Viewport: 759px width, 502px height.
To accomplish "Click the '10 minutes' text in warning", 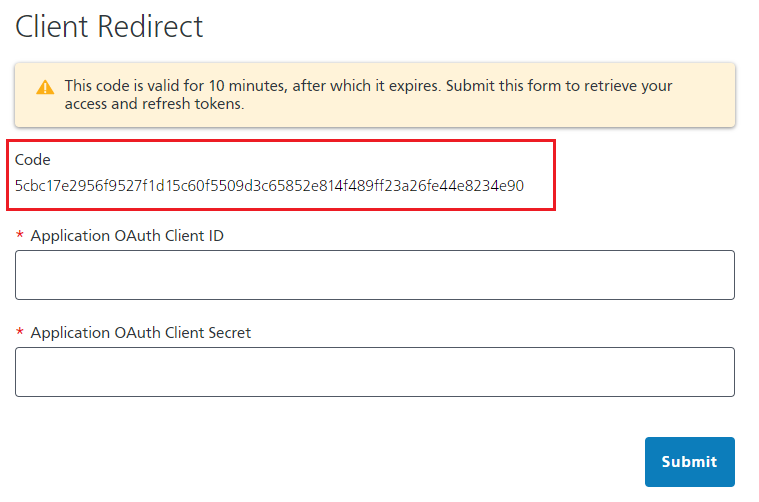I will click(248, 86).
